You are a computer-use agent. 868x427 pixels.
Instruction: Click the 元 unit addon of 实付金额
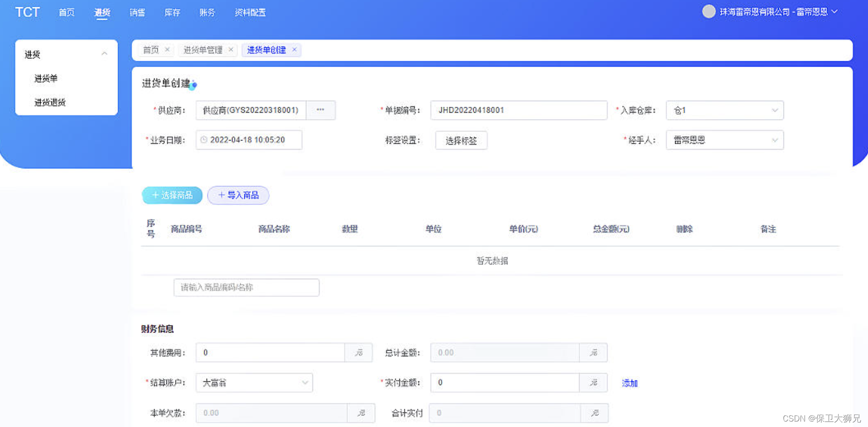[593, 383]
